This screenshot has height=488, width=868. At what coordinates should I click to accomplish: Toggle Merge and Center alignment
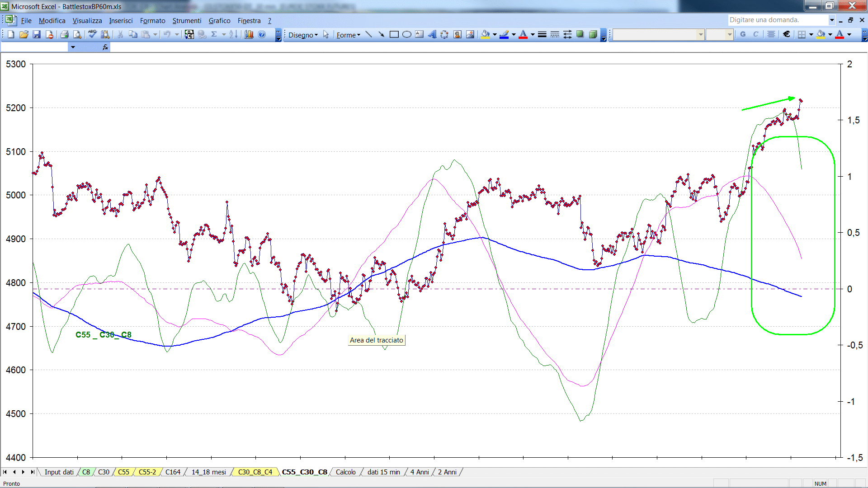pyautogui.click(x=771, y=34)
